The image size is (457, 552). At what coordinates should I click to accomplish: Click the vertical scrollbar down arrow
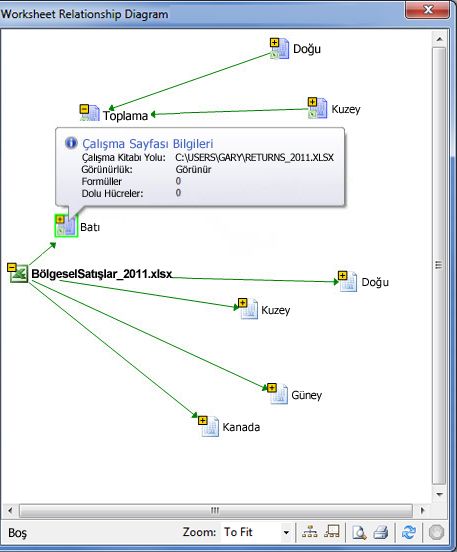pyautogui.click(x=439, y=494)
